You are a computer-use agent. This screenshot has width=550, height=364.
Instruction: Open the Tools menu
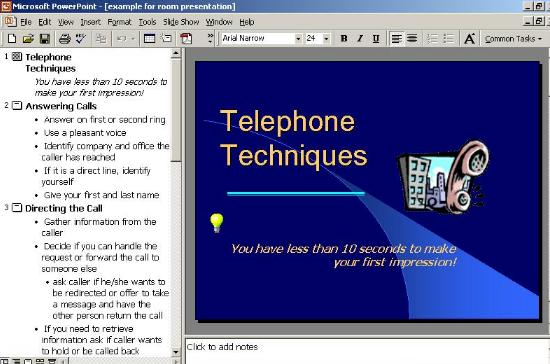(147, 22)
